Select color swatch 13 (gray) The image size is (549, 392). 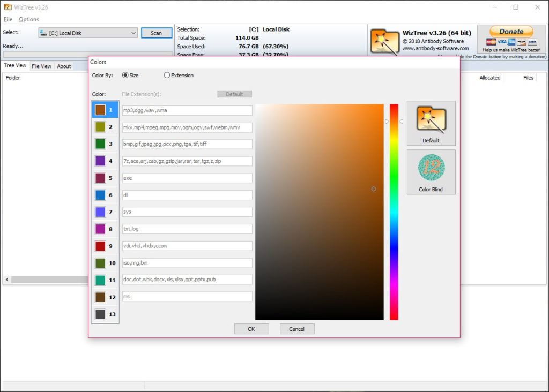[100, 314]
